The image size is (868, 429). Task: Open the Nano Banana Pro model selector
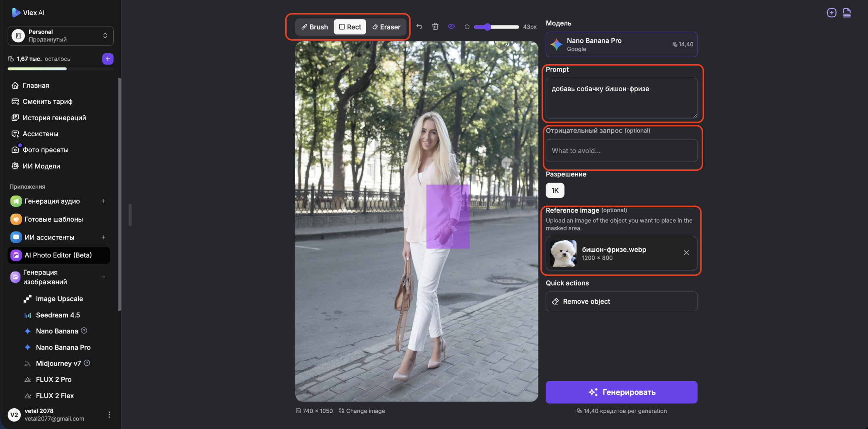tap(621, 44)
